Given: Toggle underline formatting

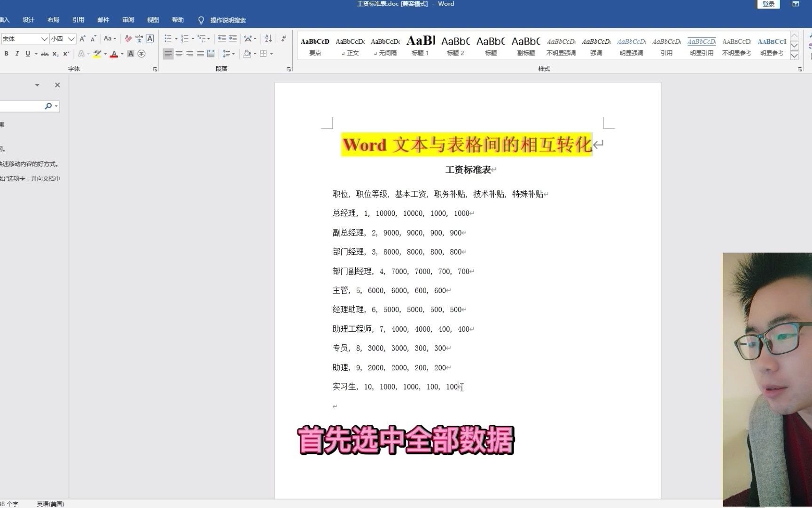Looking at the screenshot, I should click(28, 54).
